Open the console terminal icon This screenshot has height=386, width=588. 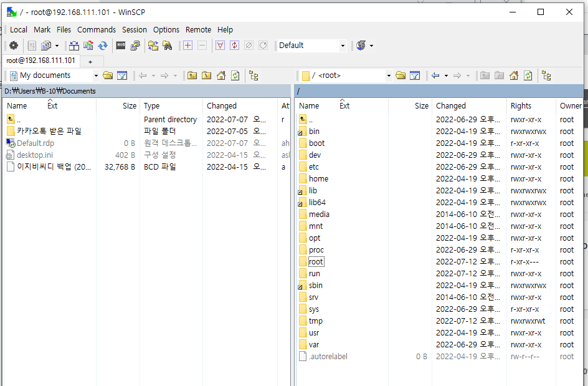pyautogui.click(x=121, y=46)
